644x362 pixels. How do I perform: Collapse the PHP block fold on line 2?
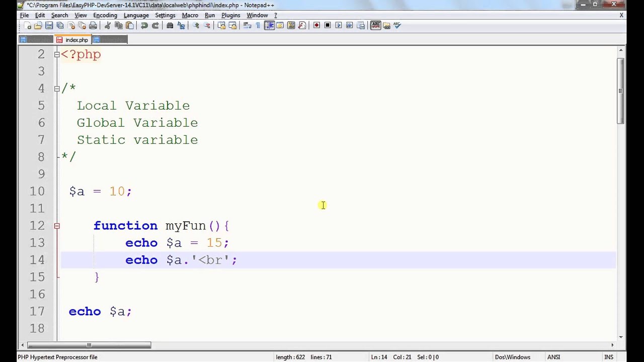pyautogui.click(x=57, y=54)
